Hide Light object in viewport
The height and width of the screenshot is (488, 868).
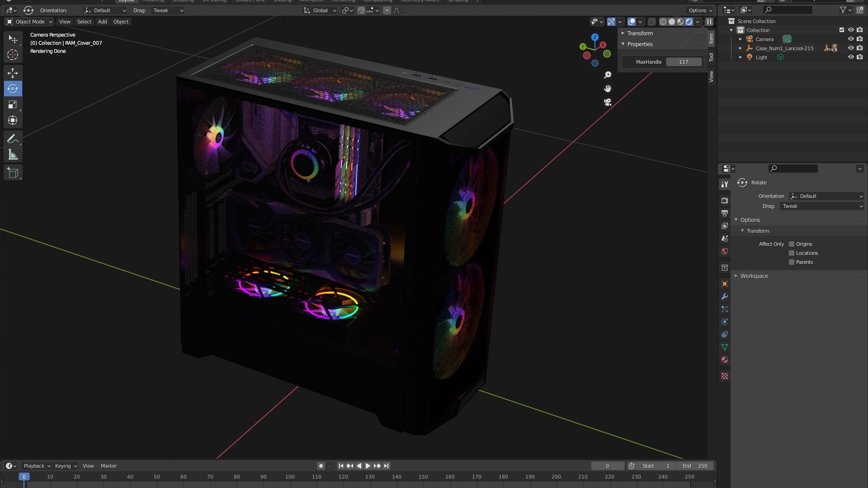[851, 57]
